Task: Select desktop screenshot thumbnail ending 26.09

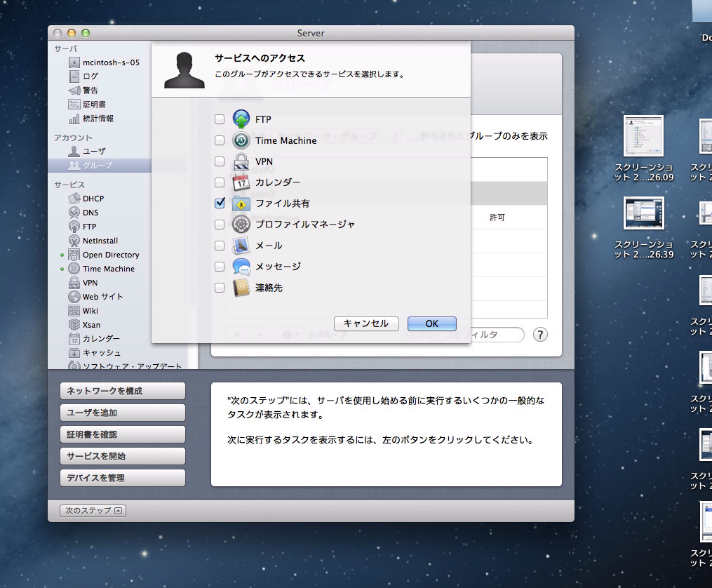Action: tap(643, 135)
